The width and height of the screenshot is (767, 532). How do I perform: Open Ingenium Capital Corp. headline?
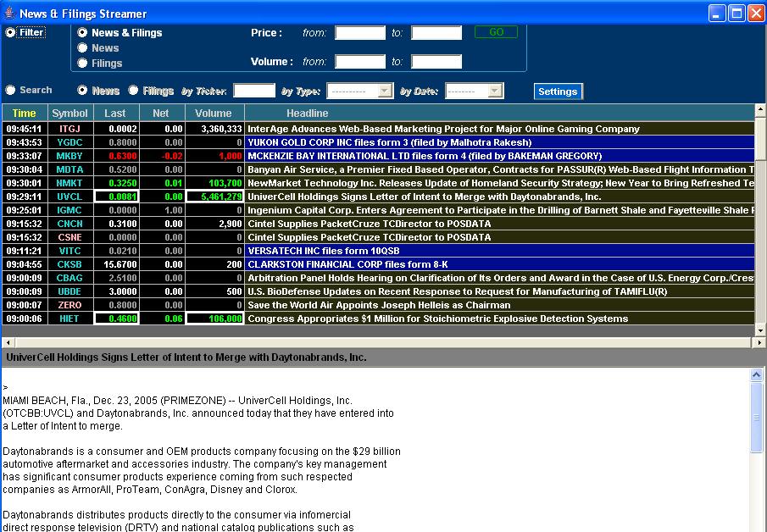(x=499, y=210)
